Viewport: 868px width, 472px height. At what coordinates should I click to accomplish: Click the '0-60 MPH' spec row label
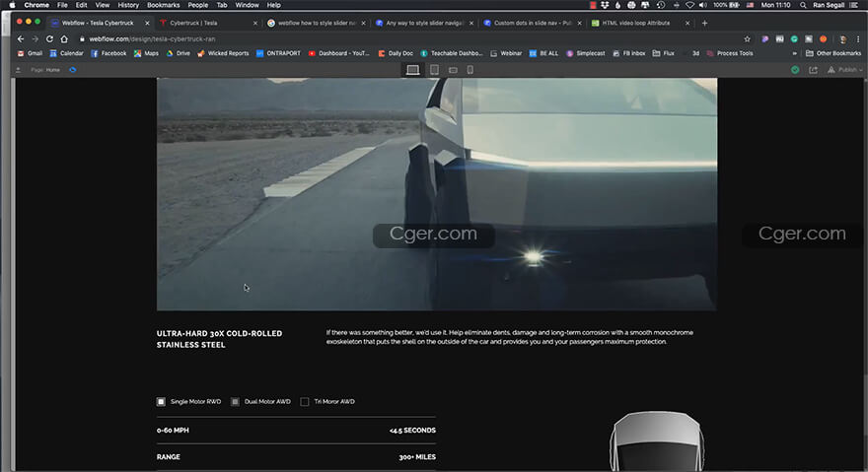tap(173, 430)
